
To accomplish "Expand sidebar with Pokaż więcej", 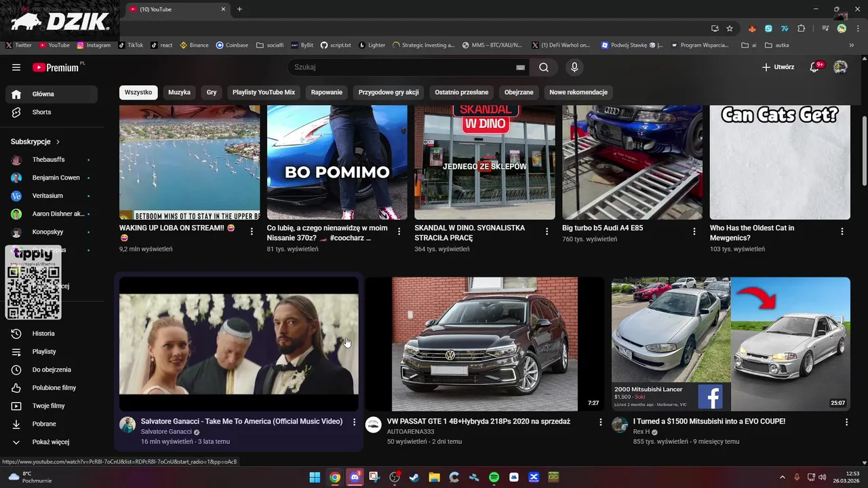I will point(52,442).
